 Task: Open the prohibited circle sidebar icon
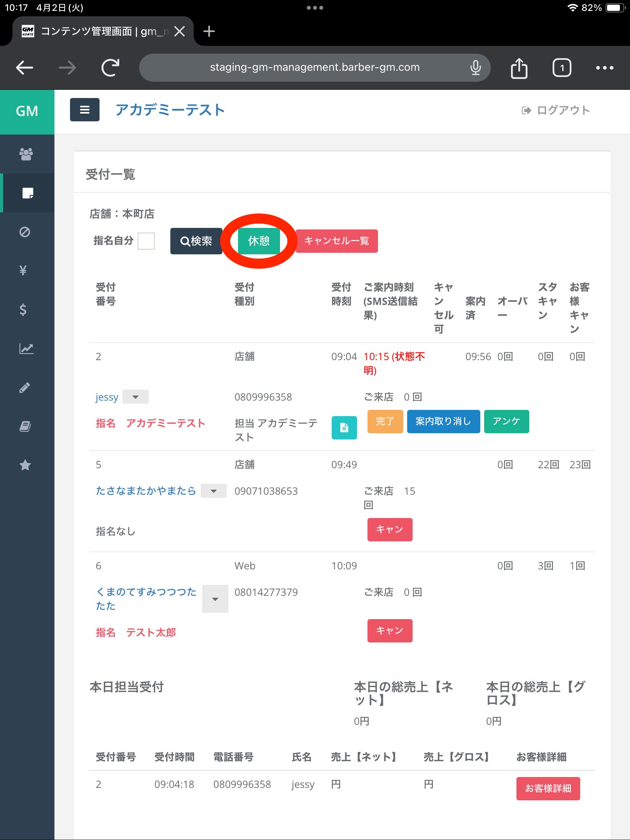click(25, 232)
